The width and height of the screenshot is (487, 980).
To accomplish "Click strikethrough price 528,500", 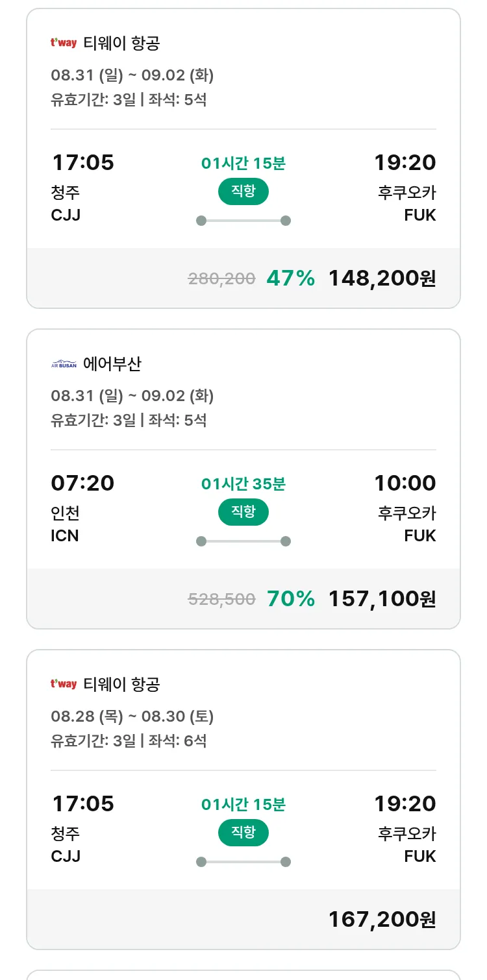I will click(x=221, y=599).
